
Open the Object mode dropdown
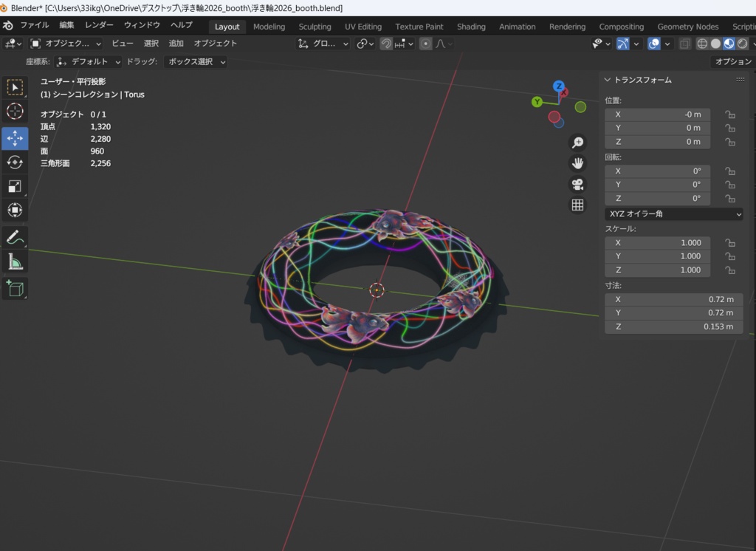(66, 44)
